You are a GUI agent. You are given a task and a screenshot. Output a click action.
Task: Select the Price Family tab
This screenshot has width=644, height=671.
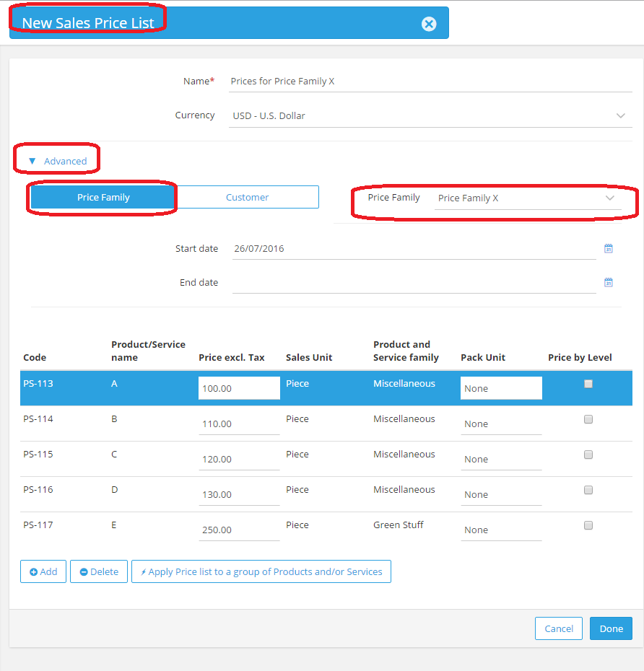coord(103,197)
